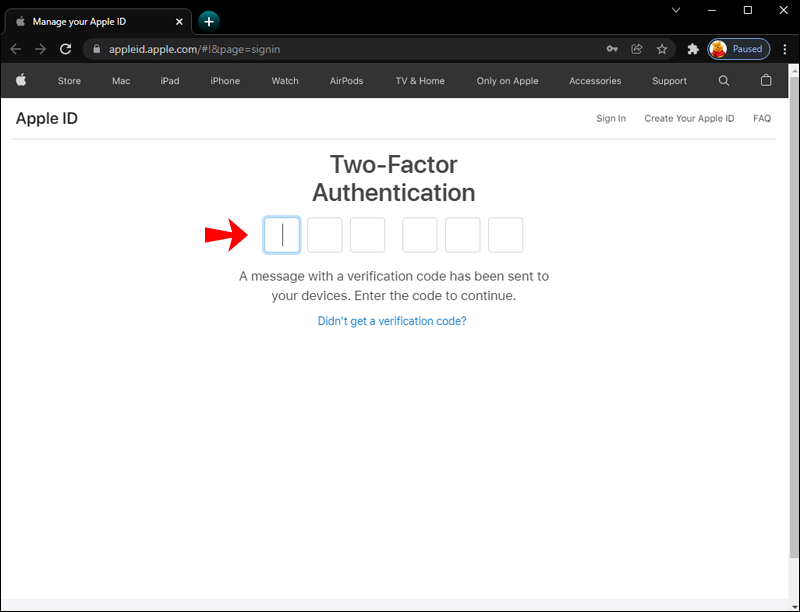Open the tab search chevron in the title bar

click(676, 10)
